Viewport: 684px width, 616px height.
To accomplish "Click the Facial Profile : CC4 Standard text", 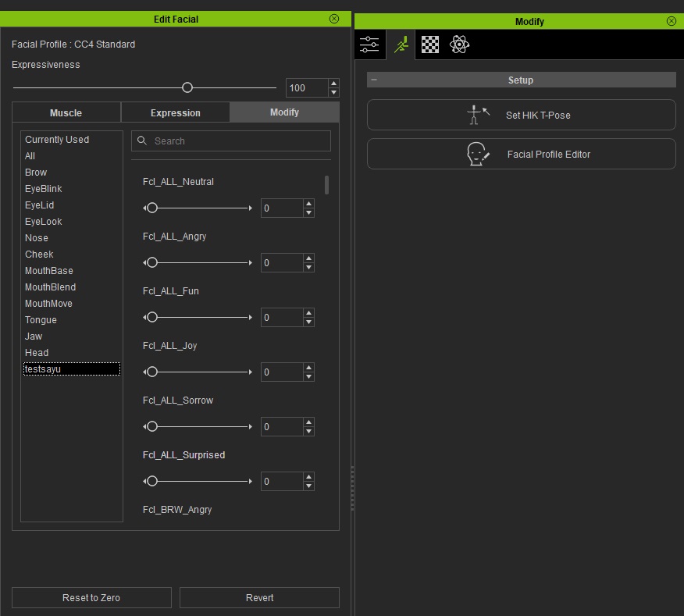I will pos(73,44).
